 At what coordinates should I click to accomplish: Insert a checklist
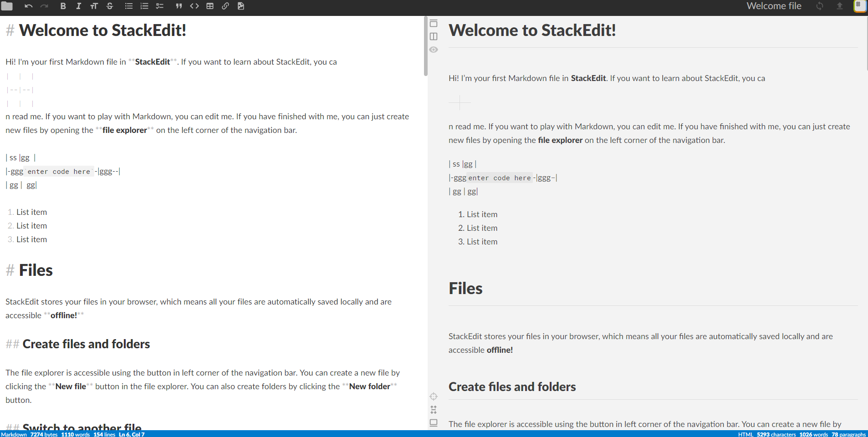(x=160, y=6)
